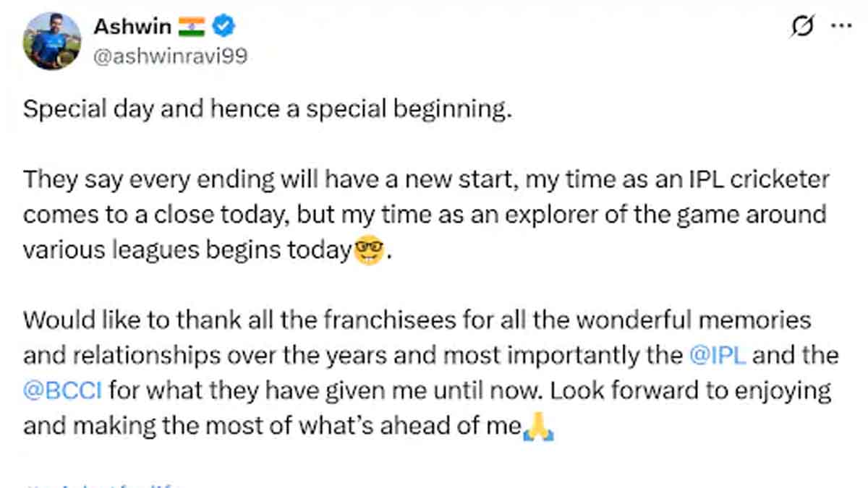The width and height of the screenshot is (868, 488).
Task: Open Ashwin's profile picture avatar
Action: 52,40
